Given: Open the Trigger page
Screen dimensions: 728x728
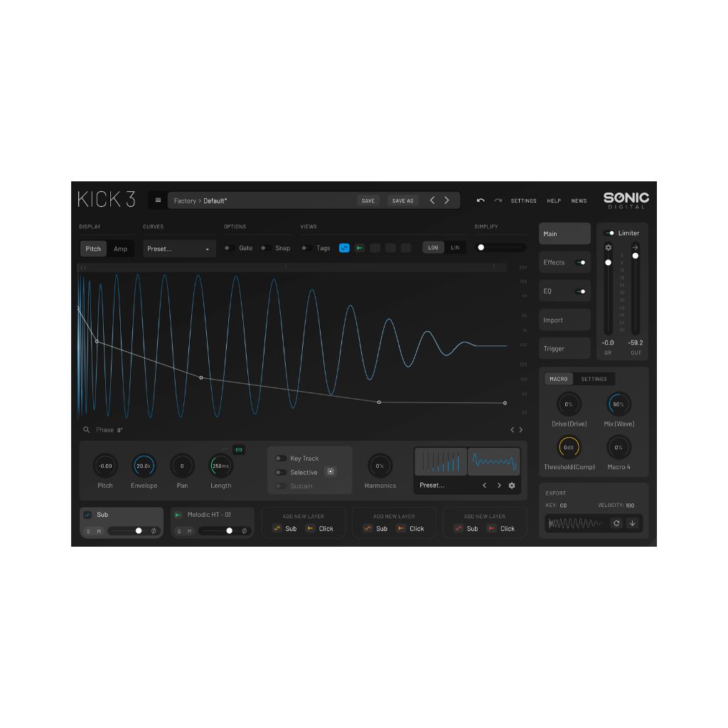Looking at the screenshot, I should (x=564, y=348).
